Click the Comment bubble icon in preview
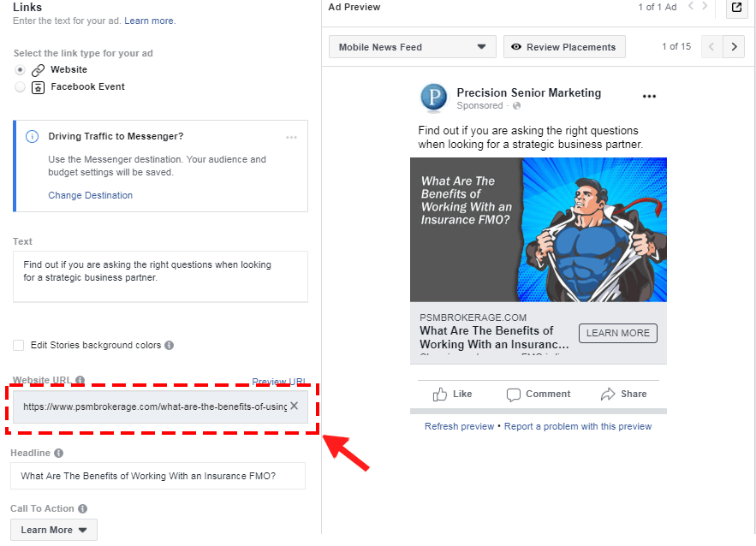 [514, 395]
